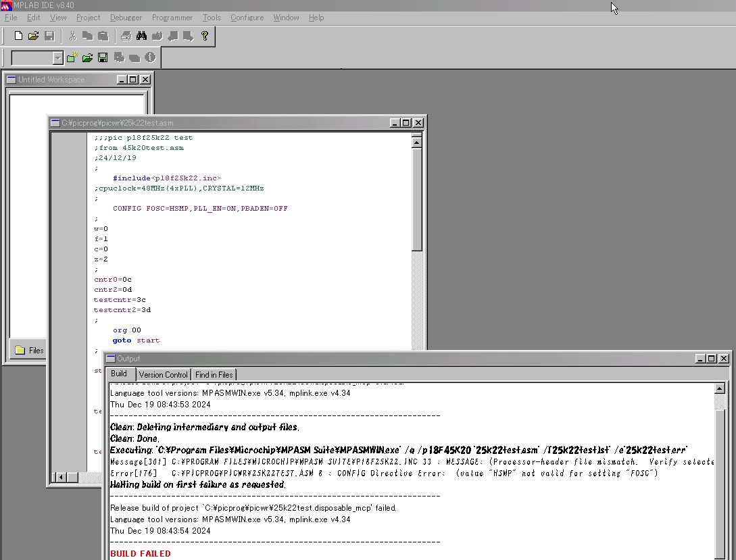This screenshot has height=560, width=736.
Task: Close the Output window
Action: (x=724, y=359)
